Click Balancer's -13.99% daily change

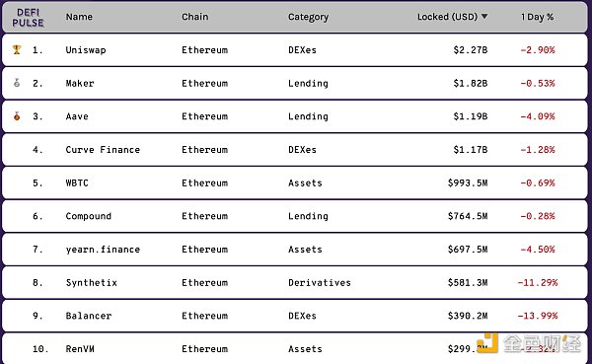pyautogui.click(x=538, y=316)
